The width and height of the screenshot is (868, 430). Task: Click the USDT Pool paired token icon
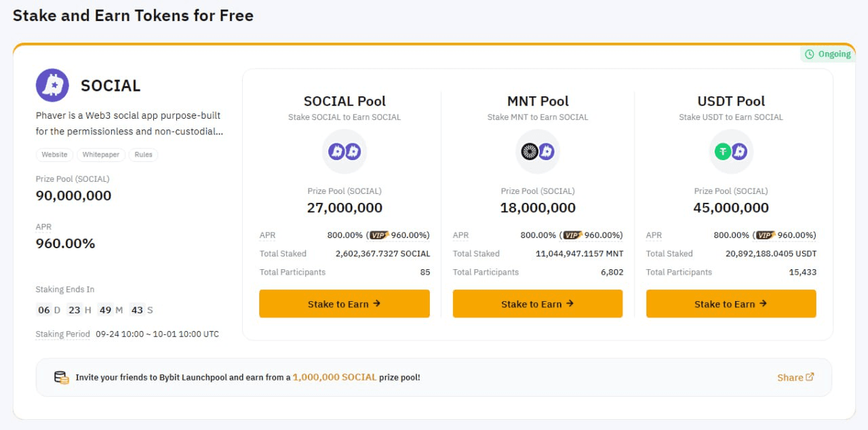(731, 151)
